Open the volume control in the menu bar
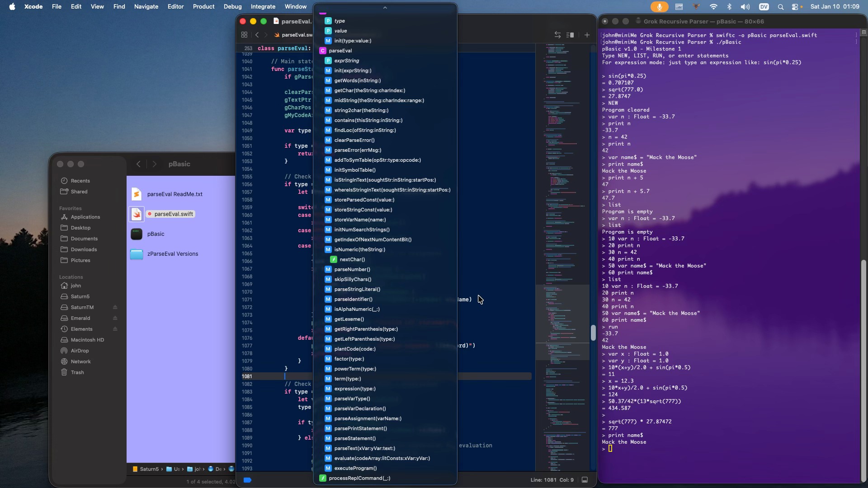 coord(745,6)
